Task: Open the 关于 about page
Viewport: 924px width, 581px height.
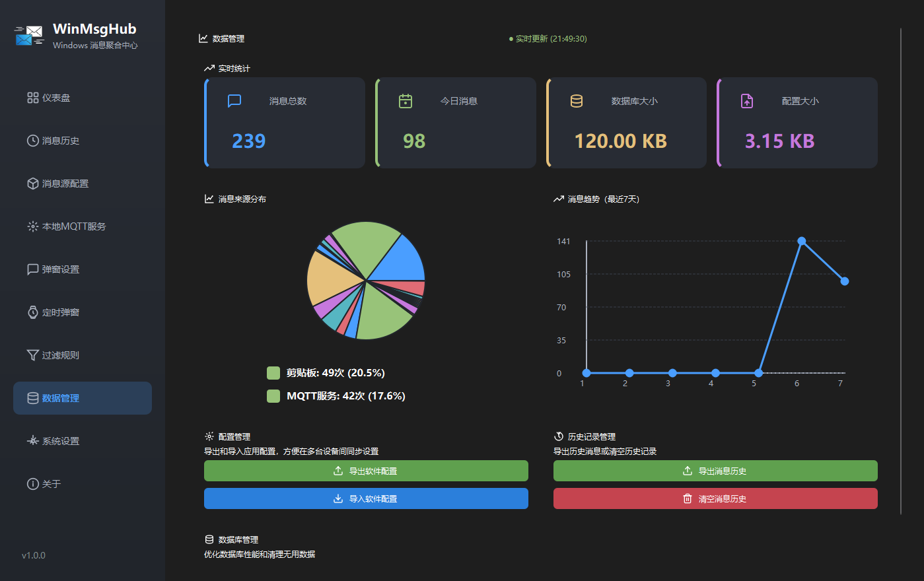Action: 51,484
